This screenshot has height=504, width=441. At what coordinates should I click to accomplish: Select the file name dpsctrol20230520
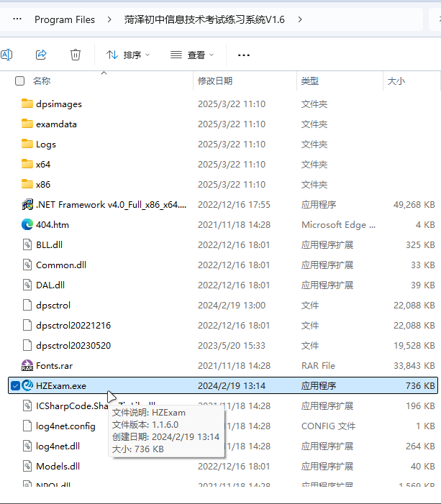pyautogui.click(x=73, y=346)
